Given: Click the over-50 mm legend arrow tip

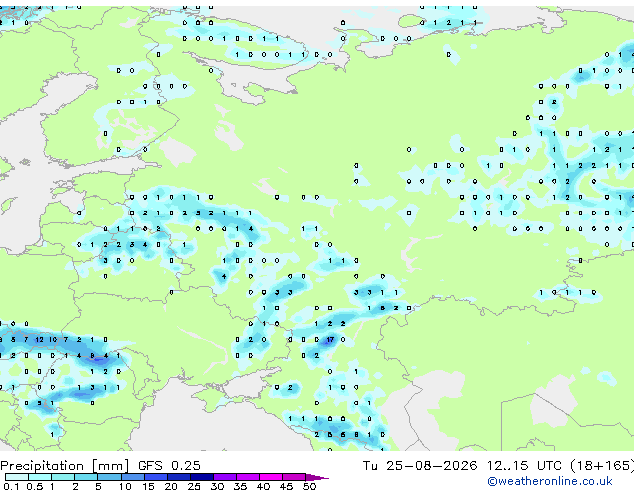Looking at the screenshot, I should point(317,477).
